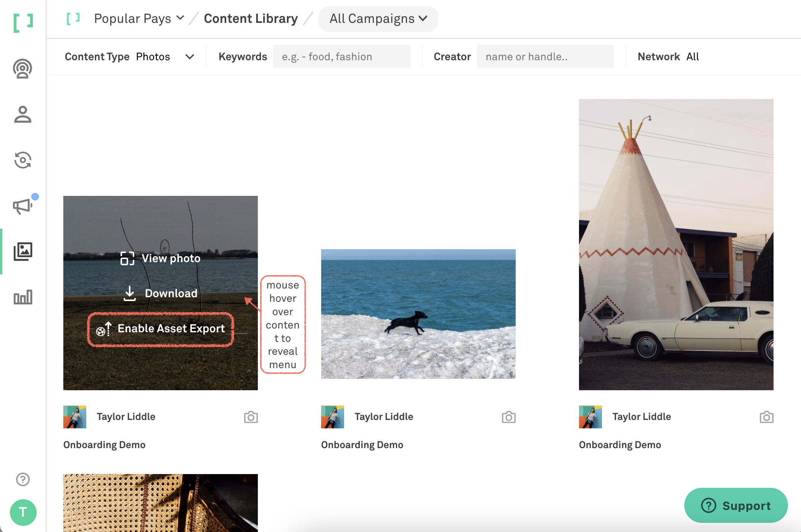Expand Content Type Photos dropdown
This screenshot has height=532, width=801.
165,57
